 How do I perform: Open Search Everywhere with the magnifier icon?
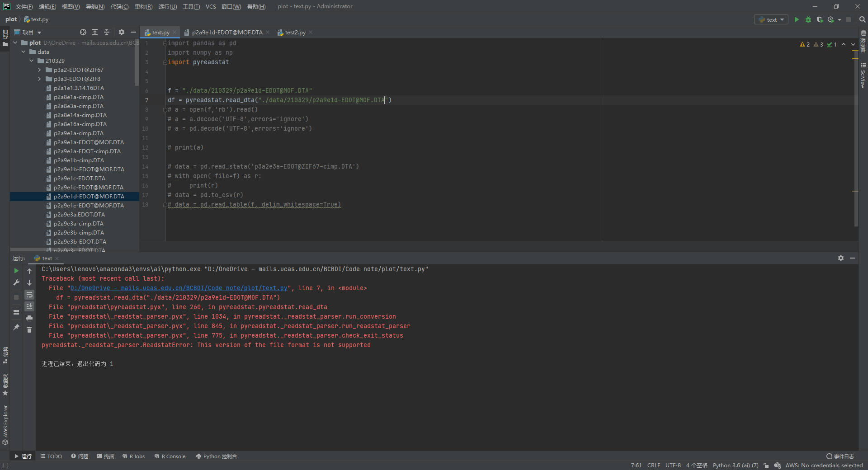coord(862,19)
